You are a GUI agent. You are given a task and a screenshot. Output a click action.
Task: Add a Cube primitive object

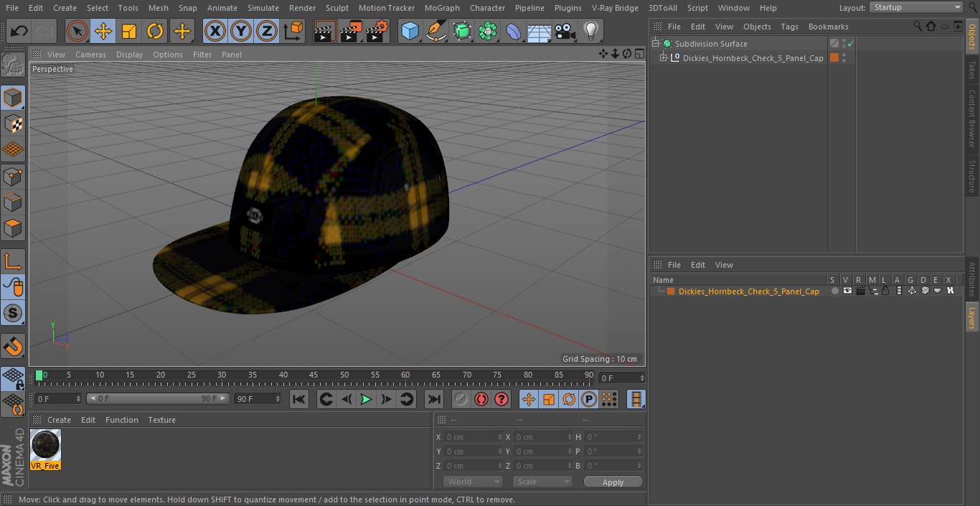point(410,32)
